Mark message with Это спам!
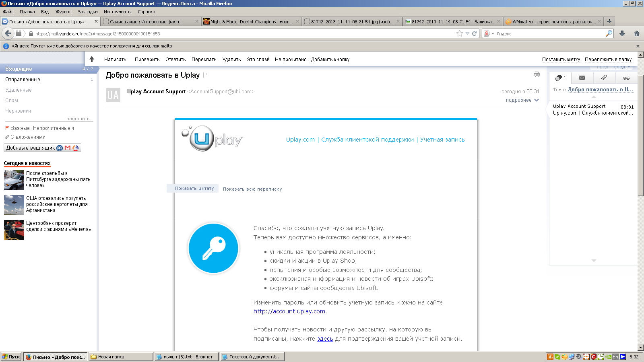Screen dimensions: 644x362 (x=258, y=60)
